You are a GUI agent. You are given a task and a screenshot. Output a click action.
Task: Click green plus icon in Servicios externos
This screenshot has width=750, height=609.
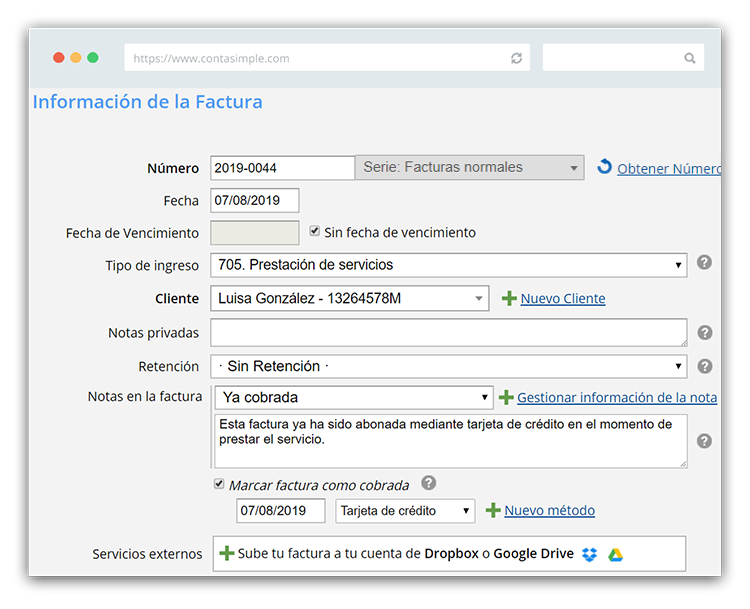point(227,554)
